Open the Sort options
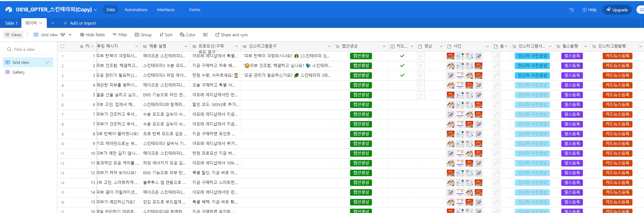Image resolution: width=644 pixels, height=213 pixels. 166,35
